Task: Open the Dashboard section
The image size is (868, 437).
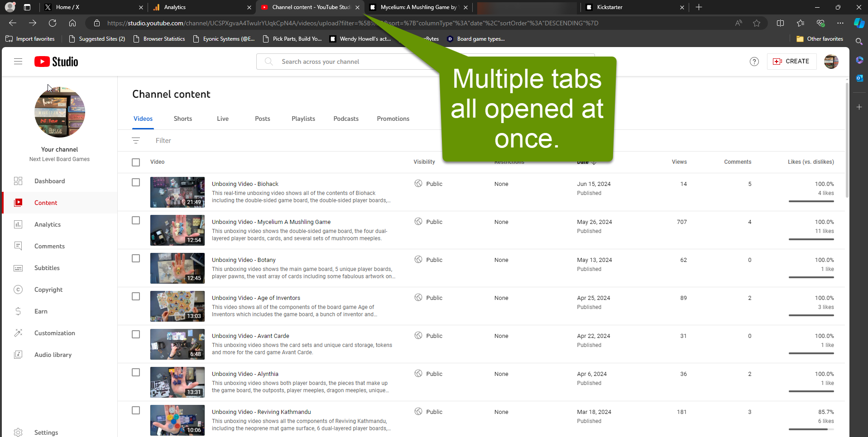Action: click(49, 181)
